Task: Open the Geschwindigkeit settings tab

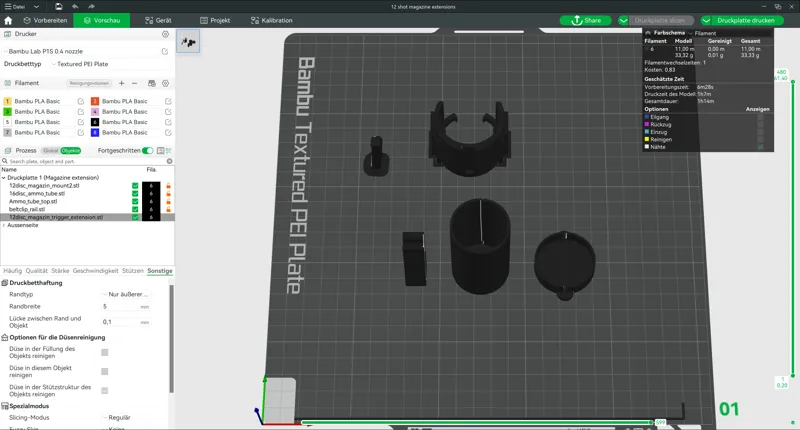Action: pos(95,271)
